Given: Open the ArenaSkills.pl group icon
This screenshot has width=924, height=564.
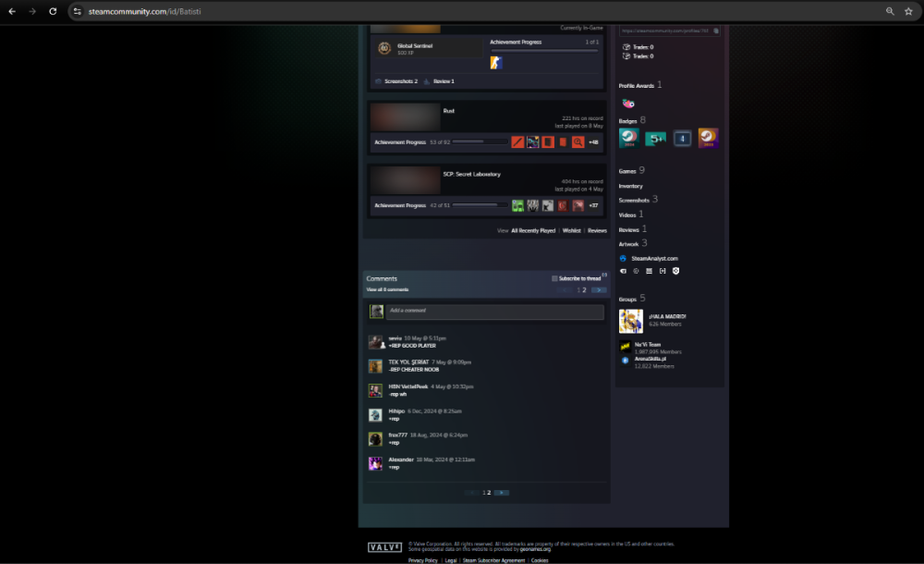Looking at the screenshot, I should click(x=626, y=361).
